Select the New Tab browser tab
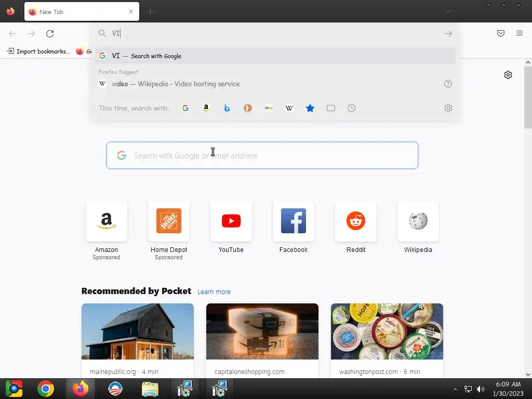Viewport: 532px width, 399px height. point(82,11)
